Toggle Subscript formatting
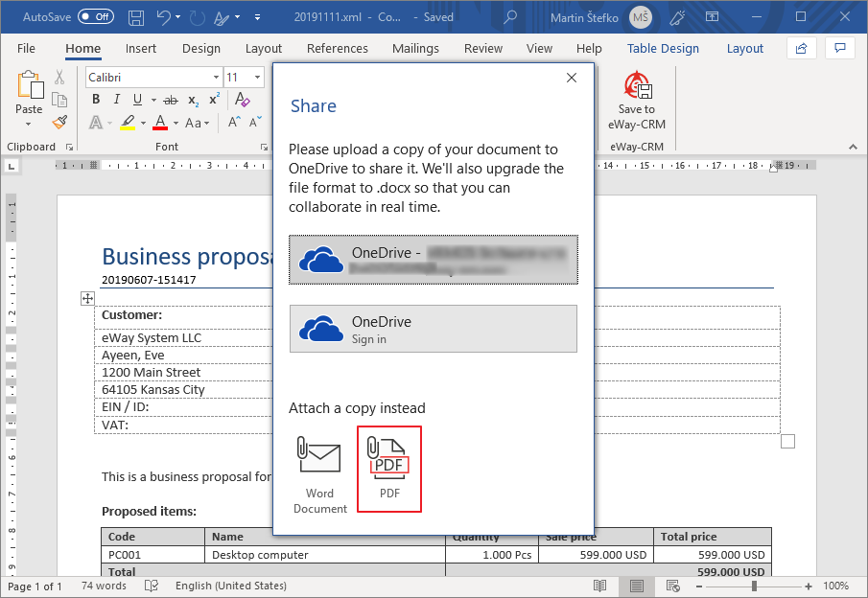 pyautogui.click(x=193, y=100)
